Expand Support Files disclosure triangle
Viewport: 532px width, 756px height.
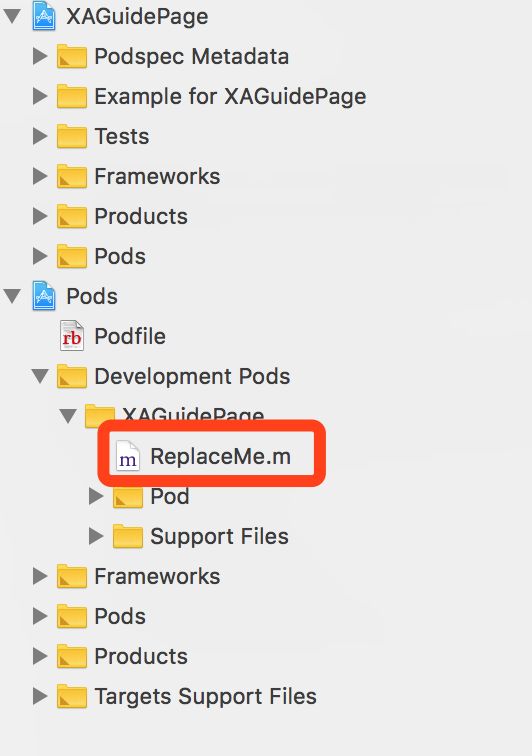click(96, 536)
